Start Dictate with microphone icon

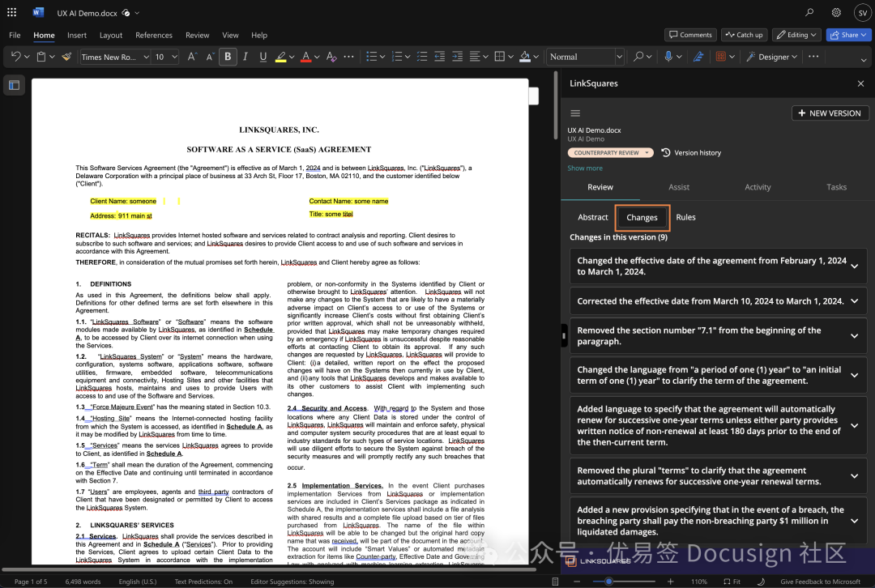668,57
